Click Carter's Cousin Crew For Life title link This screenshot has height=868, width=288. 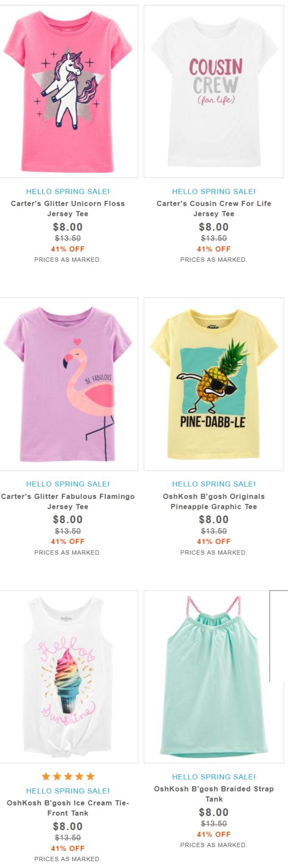coord(214,208)
